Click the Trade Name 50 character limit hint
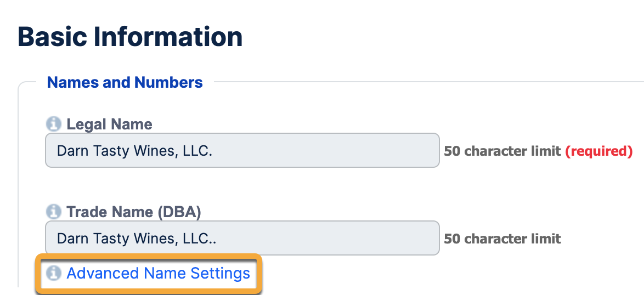The image size is (644, 295). point(502,239)
